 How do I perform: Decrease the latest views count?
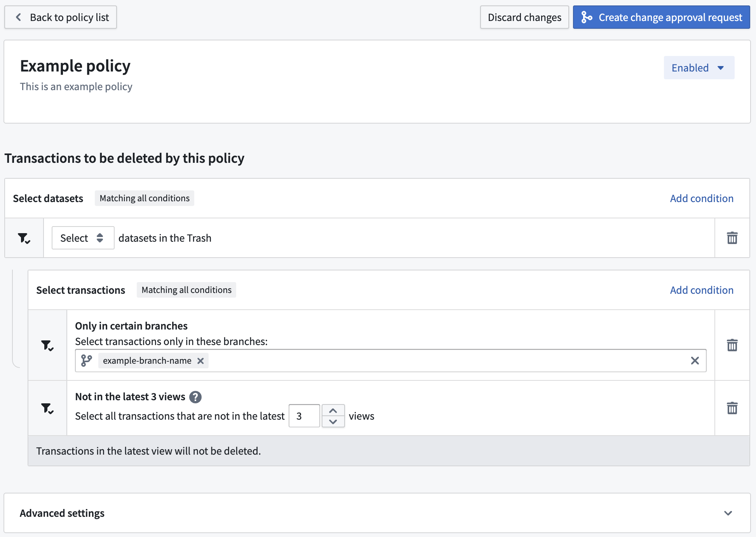point(333,422)
